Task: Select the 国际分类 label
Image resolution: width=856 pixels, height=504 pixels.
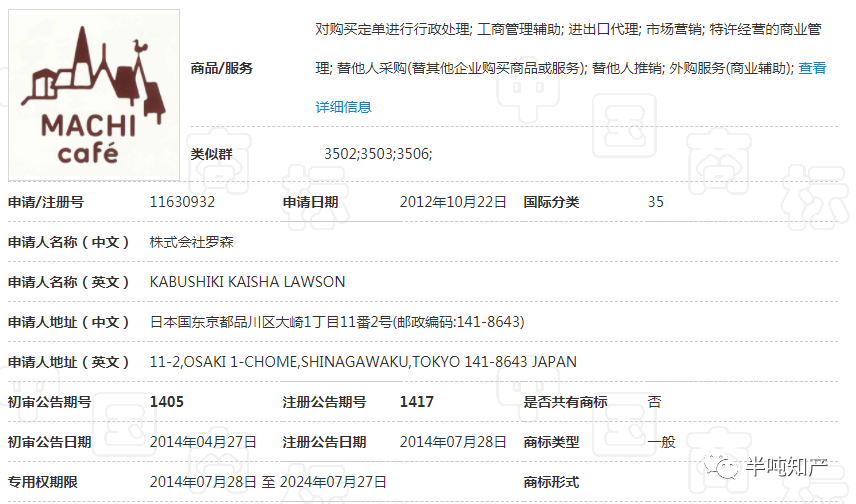Action: pyautogui.click(x=551, y=202)
